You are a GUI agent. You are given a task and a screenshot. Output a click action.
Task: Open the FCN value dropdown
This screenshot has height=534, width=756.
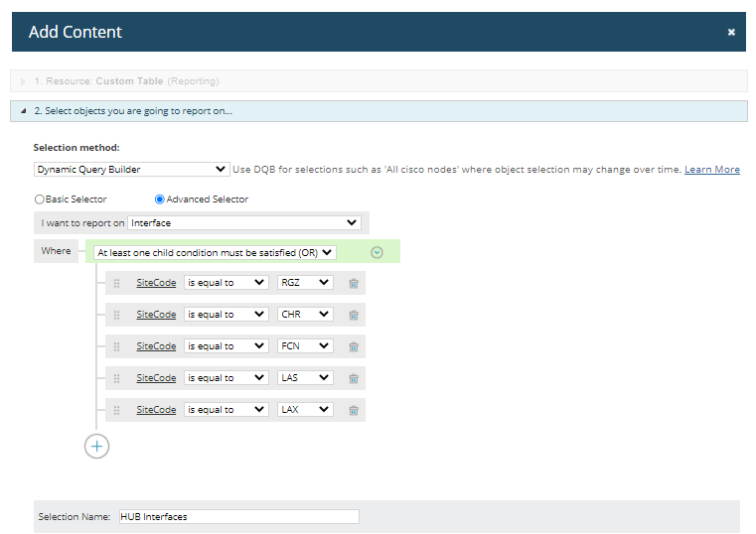[x=305, y=346]
